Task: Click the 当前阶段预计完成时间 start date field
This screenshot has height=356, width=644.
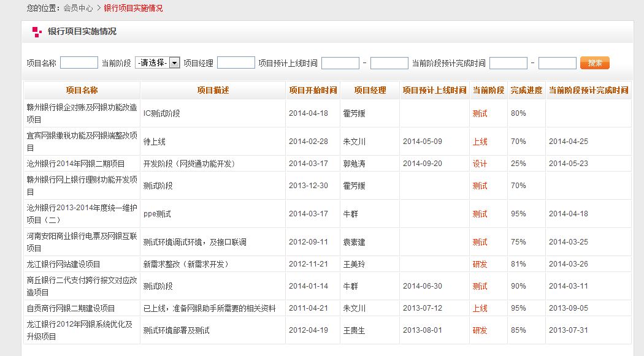Action: click(508, 63)
